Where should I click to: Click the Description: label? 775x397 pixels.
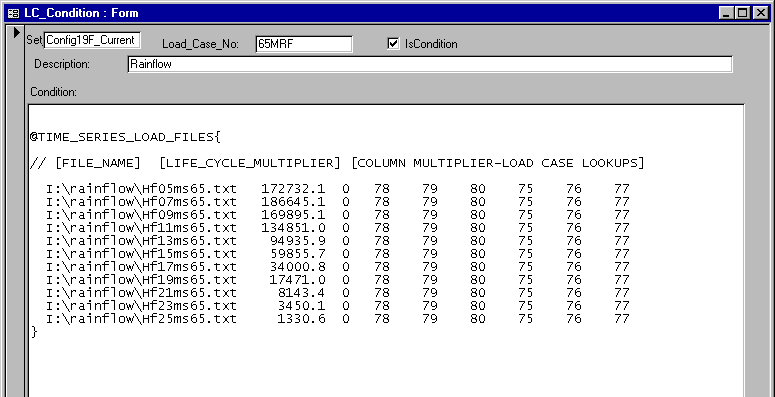pyautogui.click(x=62, y=64)
